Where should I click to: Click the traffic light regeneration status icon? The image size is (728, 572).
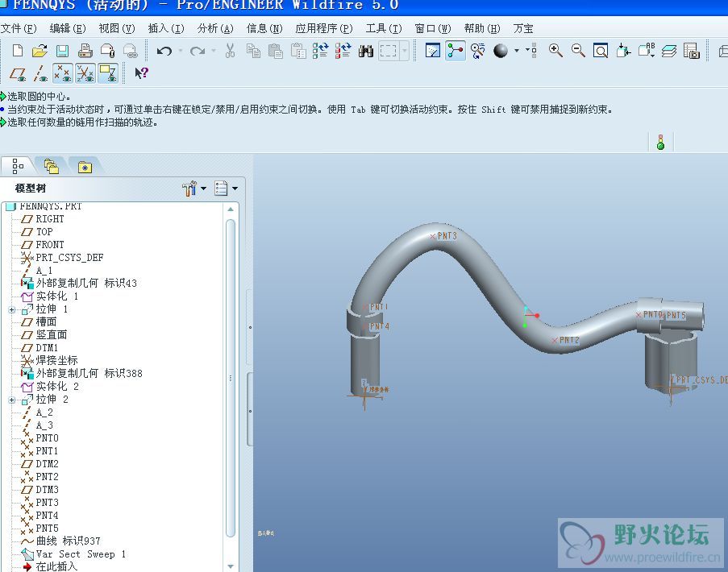tap(660, 142)
